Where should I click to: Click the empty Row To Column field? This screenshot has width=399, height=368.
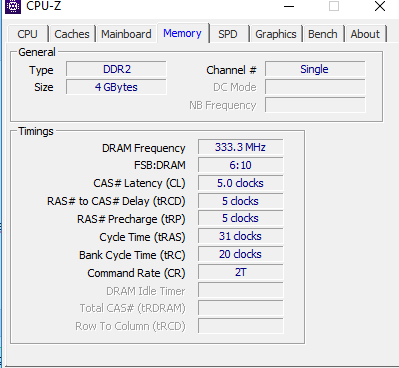coord(240,326)
